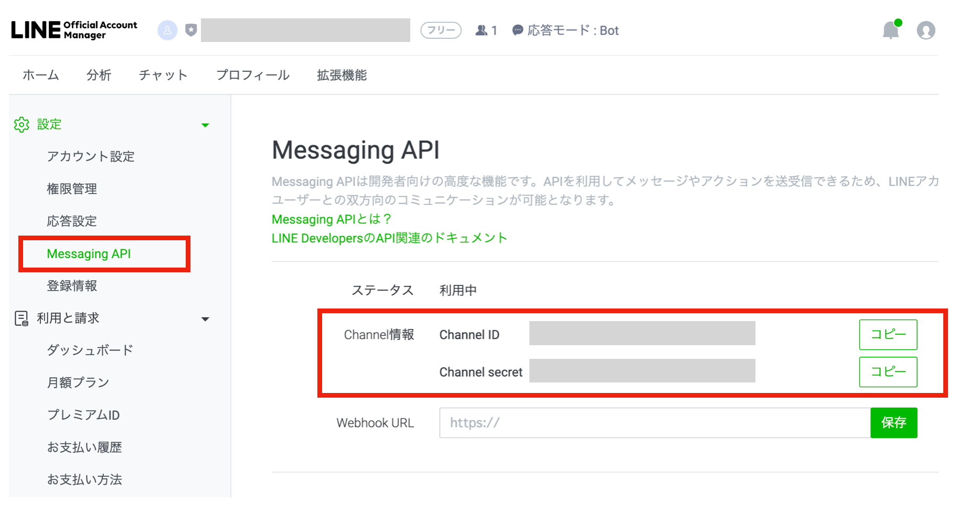Image resolution: width=980 pixels, height=511 pixels.
Task: Click the 設定 section header label
Action: point(49,125)
